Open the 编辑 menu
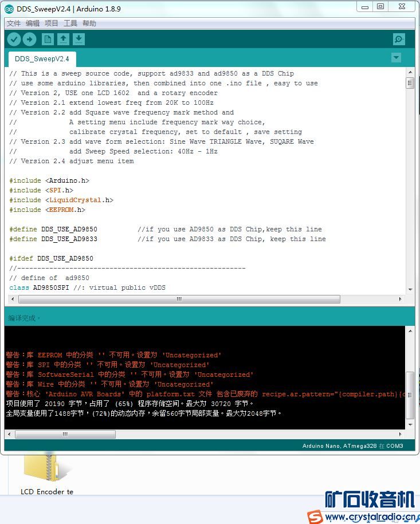The image size is (420, 524). click(x=33, y=23)
